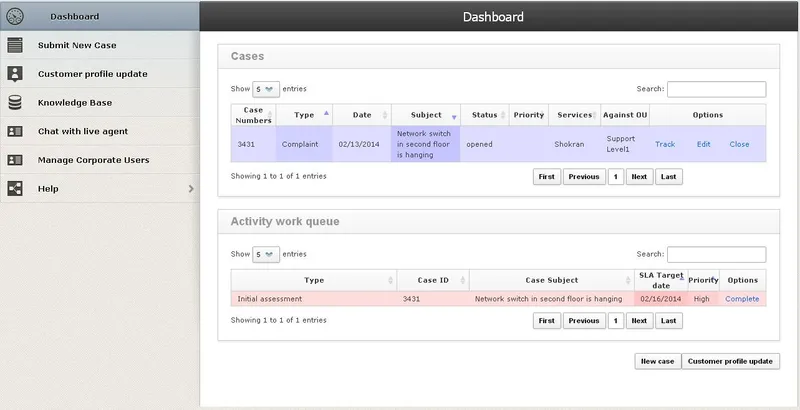Click the Customer profile update person icon
Image resolution: width=800 pixels, height=410 pixels.
[15, 74]
